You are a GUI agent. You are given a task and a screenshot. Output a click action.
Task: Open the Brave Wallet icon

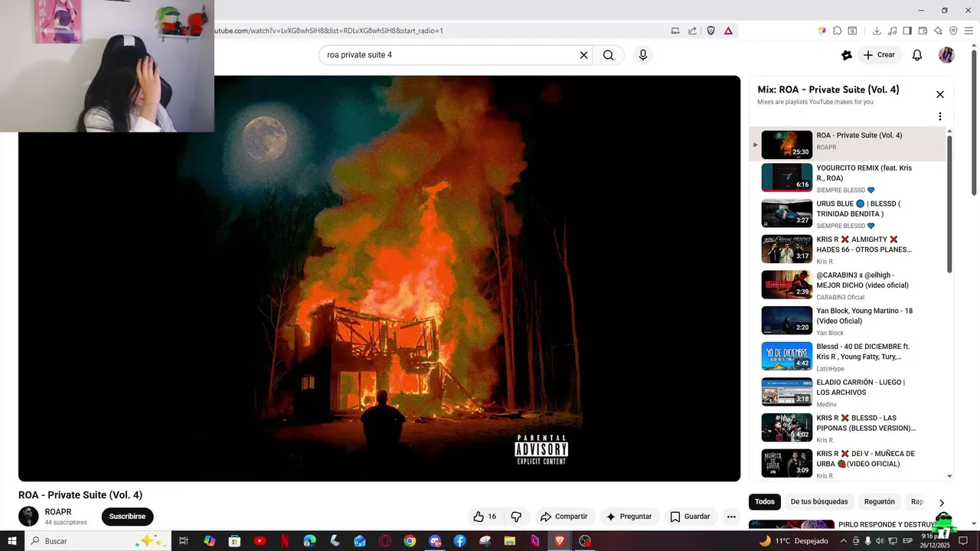pos(923,31)
